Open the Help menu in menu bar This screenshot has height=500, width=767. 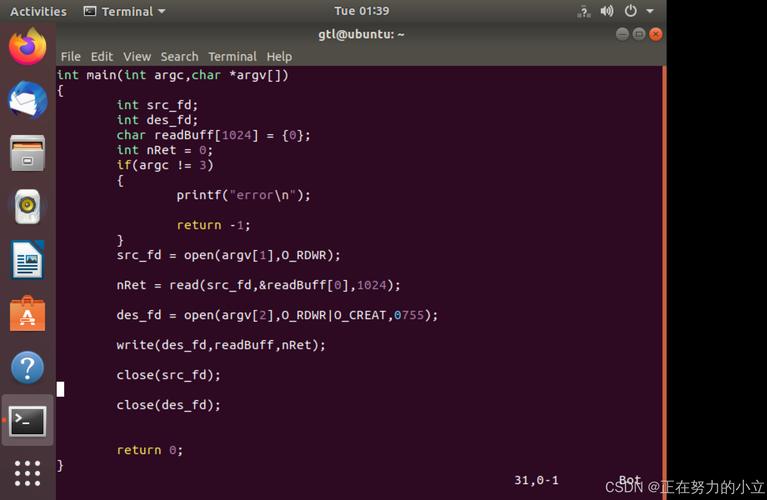click(x=279, y=57)
